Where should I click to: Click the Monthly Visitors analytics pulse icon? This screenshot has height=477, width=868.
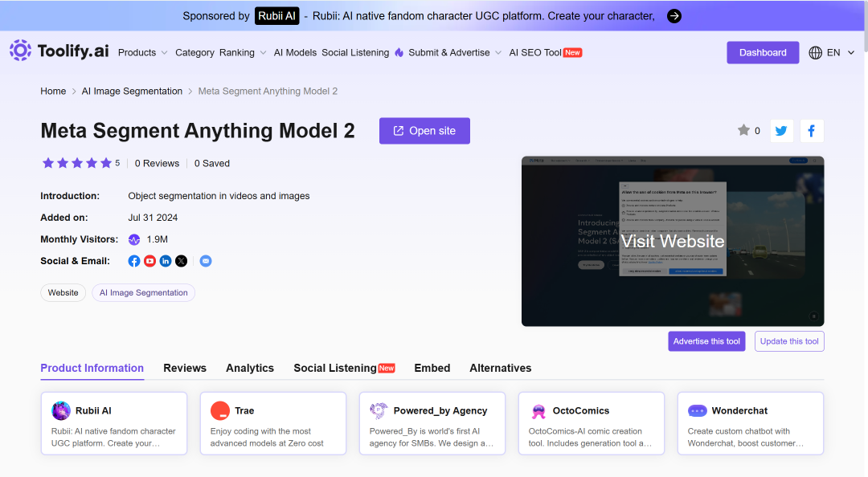[x=134, y=239]
